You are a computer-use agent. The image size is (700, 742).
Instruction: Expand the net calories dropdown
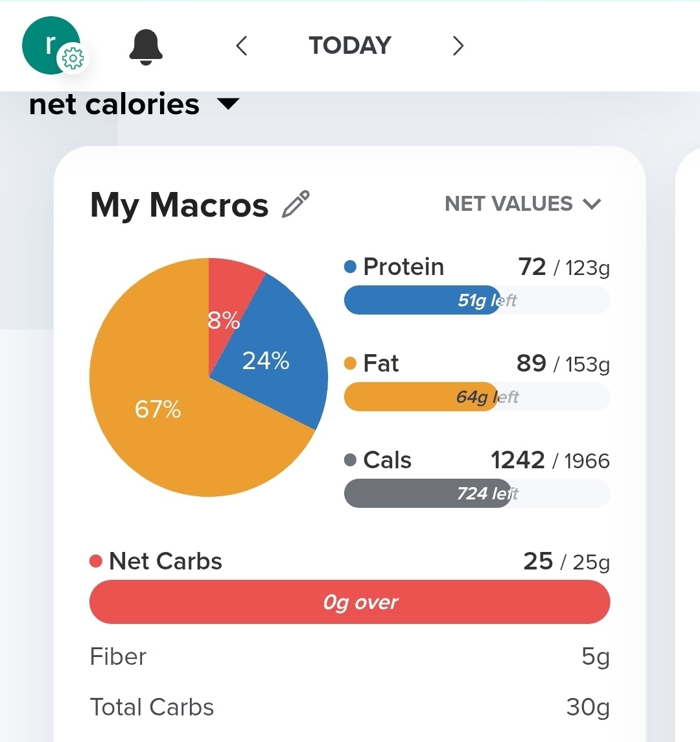(227, 104)
